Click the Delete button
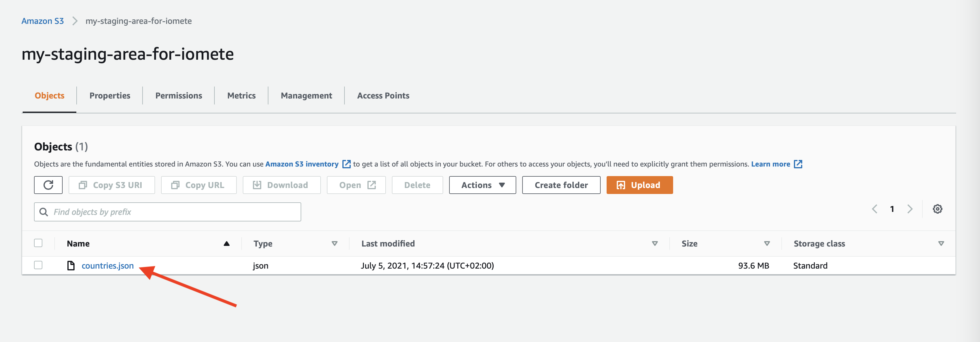 click(x=417, y=185)
